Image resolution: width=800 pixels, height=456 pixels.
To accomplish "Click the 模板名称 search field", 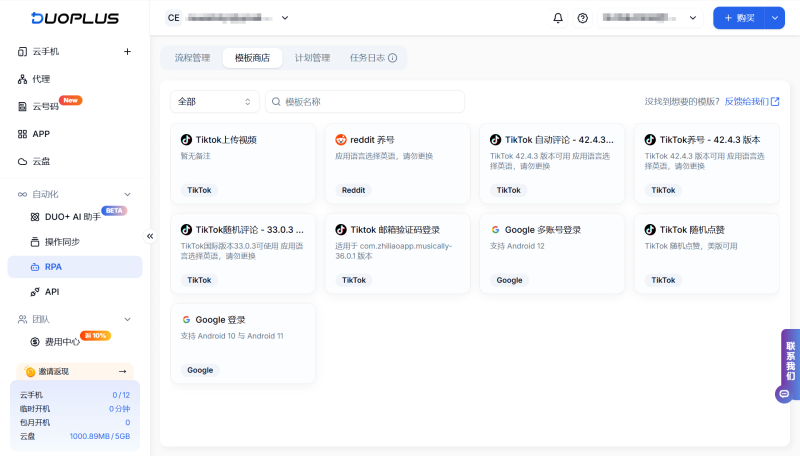I will (x=370, y=102).
